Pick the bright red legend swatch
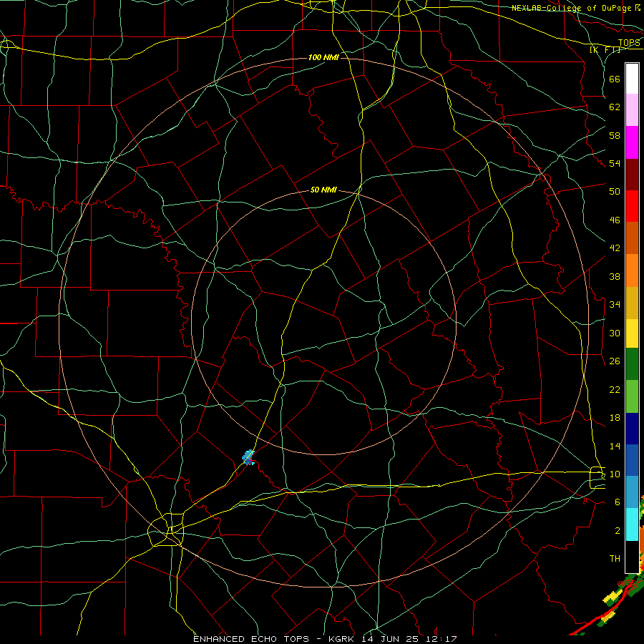 (632, 206)
